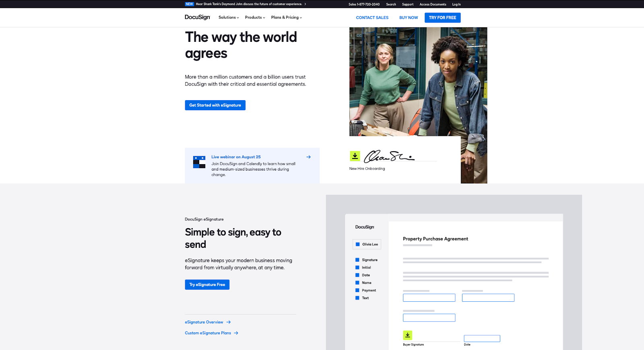Click 'The way the world agrees' heading
This screenshot has height=350, width=644.
tap(241, 45)
